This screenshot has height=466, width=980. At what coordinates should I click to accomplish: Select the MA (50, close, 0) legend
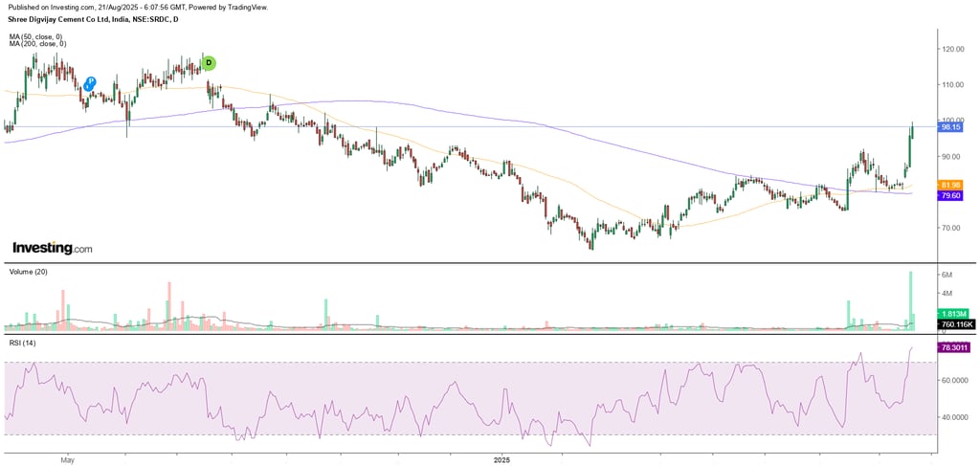tap(37, 37)
